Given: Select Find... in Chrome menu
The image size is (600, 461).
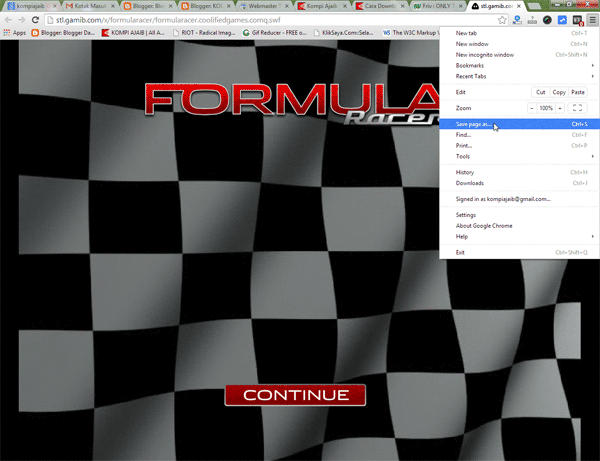Looking at the screenshot, I should coord(519,135).
